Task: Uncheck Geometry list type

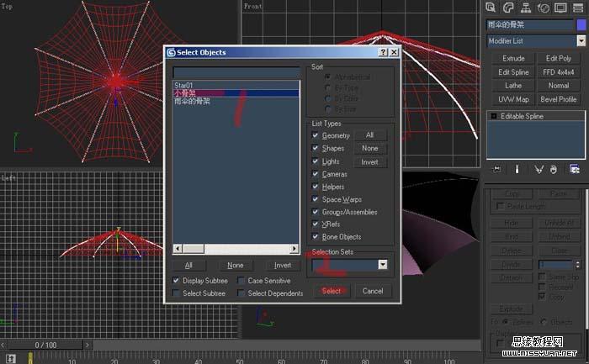Action: [x=316, y=135]
